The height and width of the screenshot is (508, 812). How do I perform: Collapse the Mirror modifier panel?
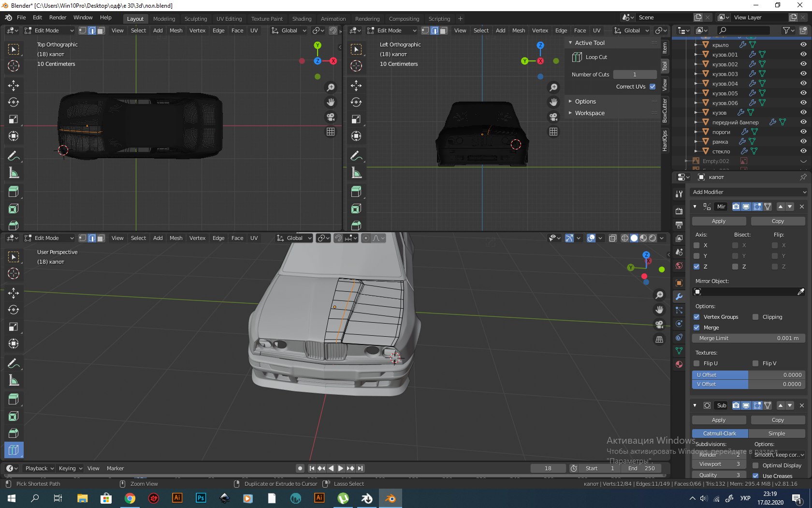click(x=695, y=207)
